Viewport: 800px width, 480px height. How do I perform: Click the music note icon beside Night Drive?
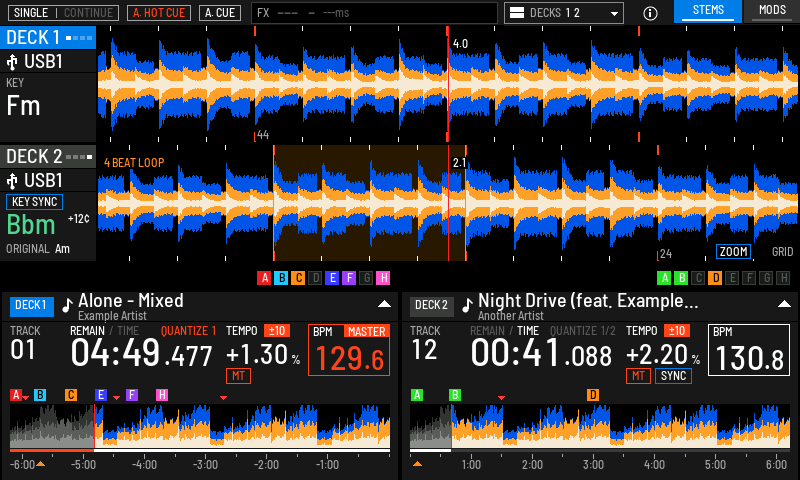467,305
